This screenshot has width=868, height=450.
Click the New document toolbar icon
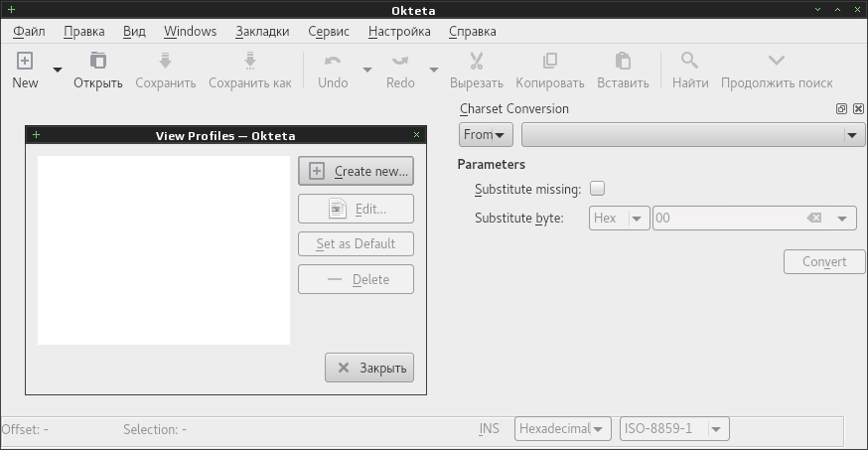coord(25,61)
